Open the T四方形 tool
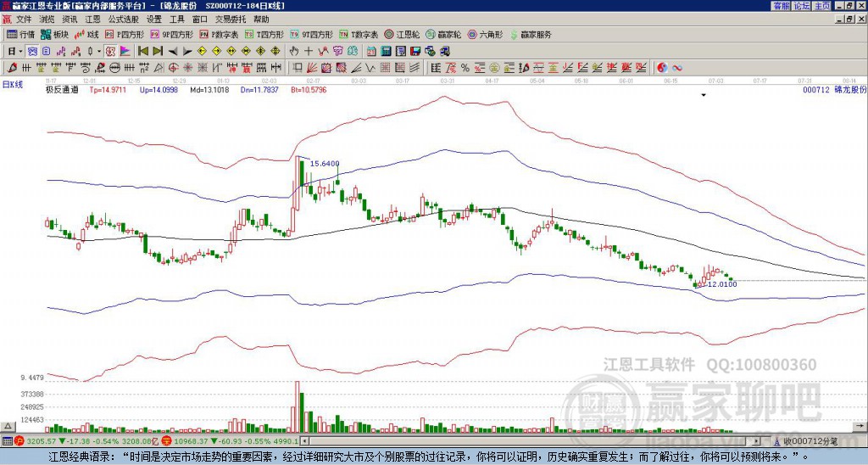This screenshot has width=868, height=465. click(x=264, y=34)
